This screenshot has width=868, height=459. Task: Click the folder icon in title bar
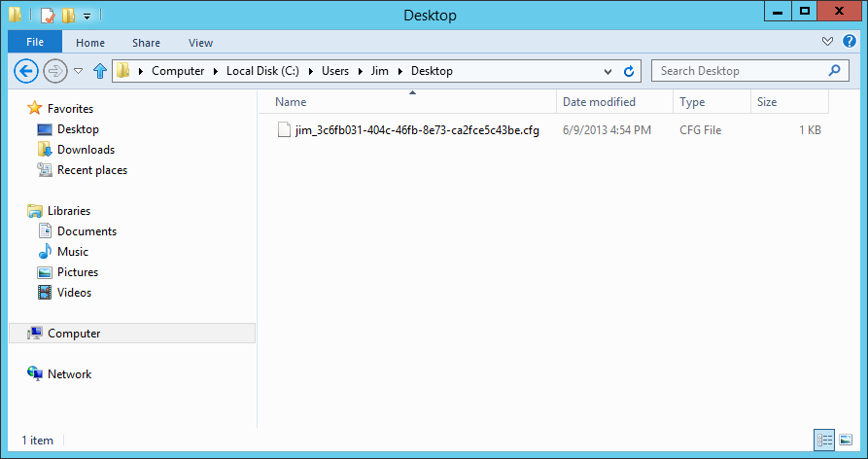tap(16, 15)
